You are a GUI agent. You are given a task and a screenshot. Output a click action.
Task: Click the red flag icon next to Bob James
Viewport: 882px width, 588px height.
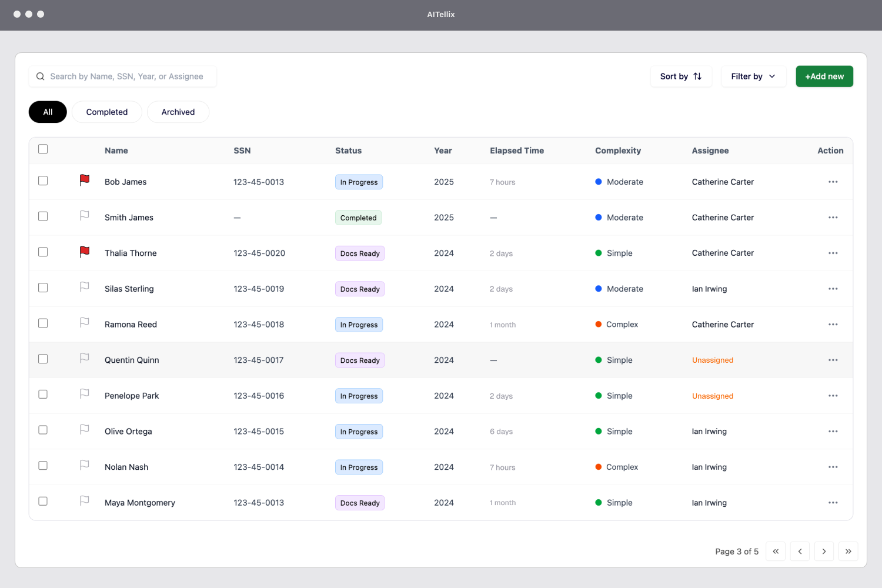click(84, 181)
